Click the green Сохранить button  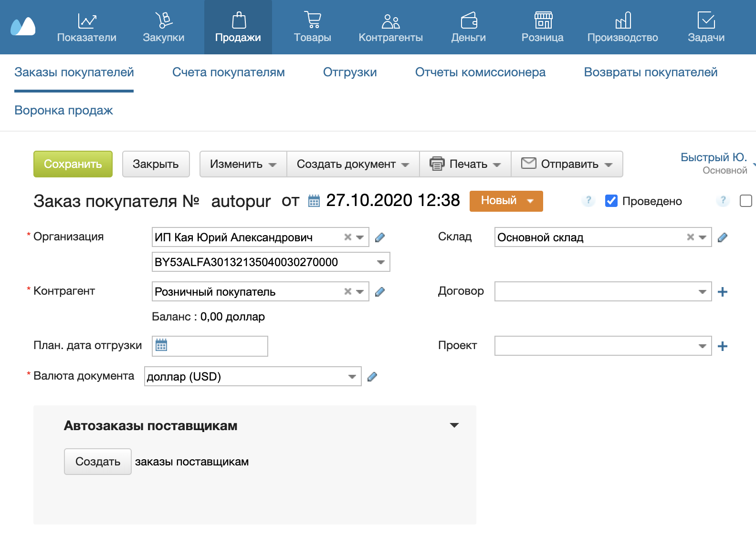73,164
